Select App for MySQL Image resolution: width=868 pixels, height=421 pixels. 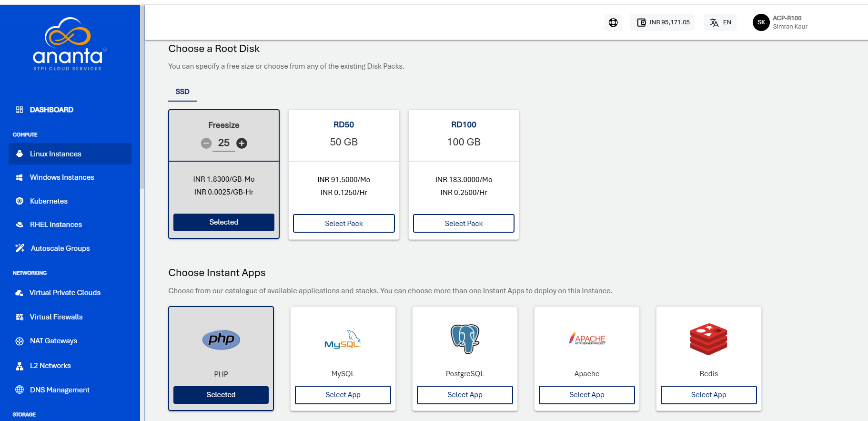(x=343, y=395)
